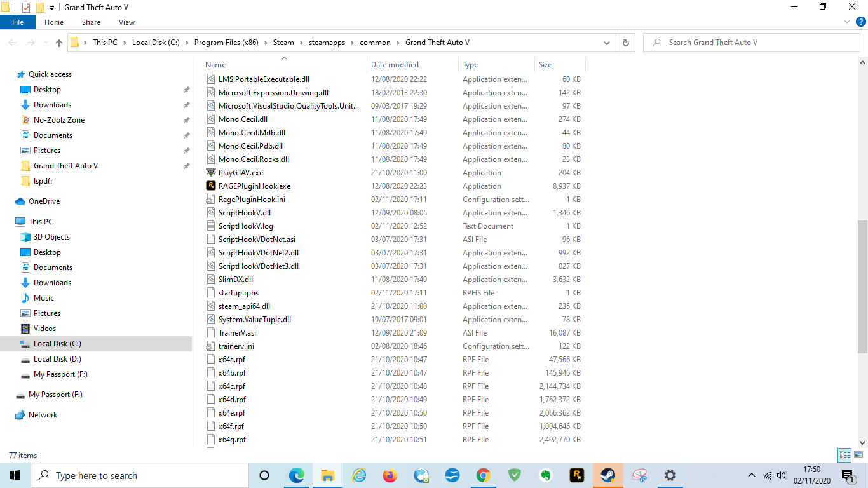The width and height of the screenshot is (868, 488).
Task: Switch to large icons view layout
Action: pos(858,455)
